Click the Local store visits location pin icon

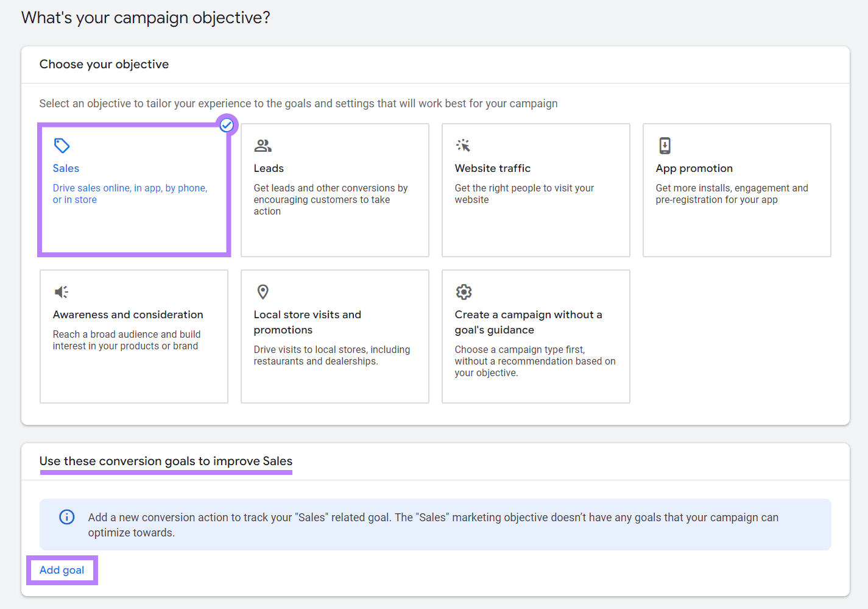[x=263, y=292]
